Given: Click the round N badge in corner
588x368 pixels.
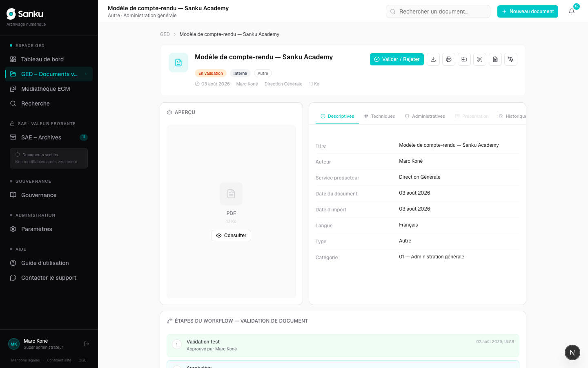Looking at the screenshot, I should pos(572,352).
